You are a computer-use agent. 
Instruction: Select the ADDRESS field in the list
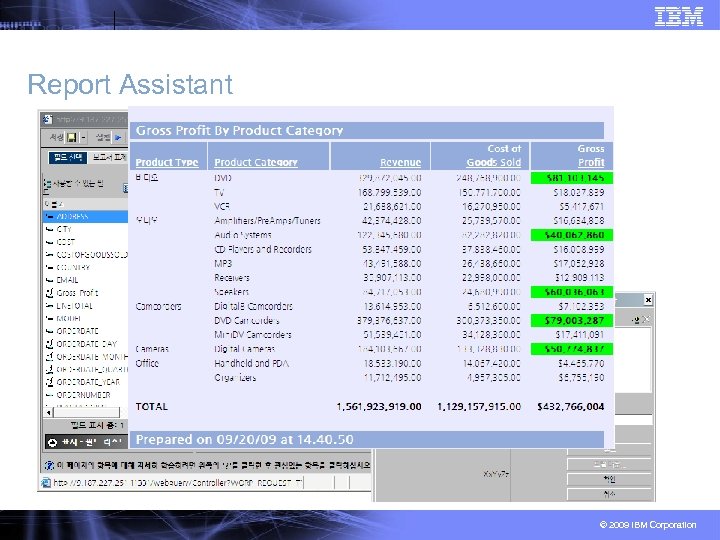point(85,216)
